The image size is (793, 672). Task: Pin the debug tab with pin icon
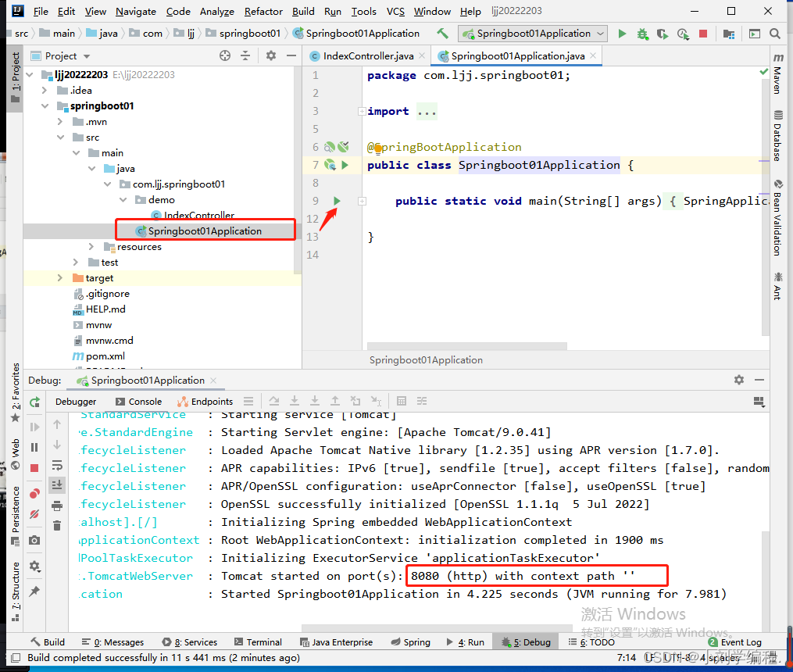[x=34, y=591]
